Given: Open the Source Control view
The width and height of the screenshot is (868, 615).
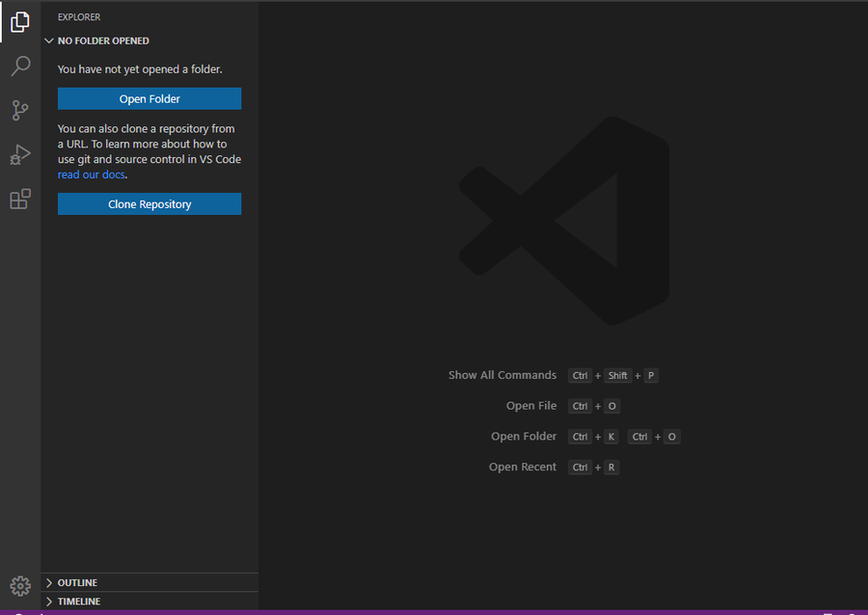Looking at the screenshot, I should [20, 110].
